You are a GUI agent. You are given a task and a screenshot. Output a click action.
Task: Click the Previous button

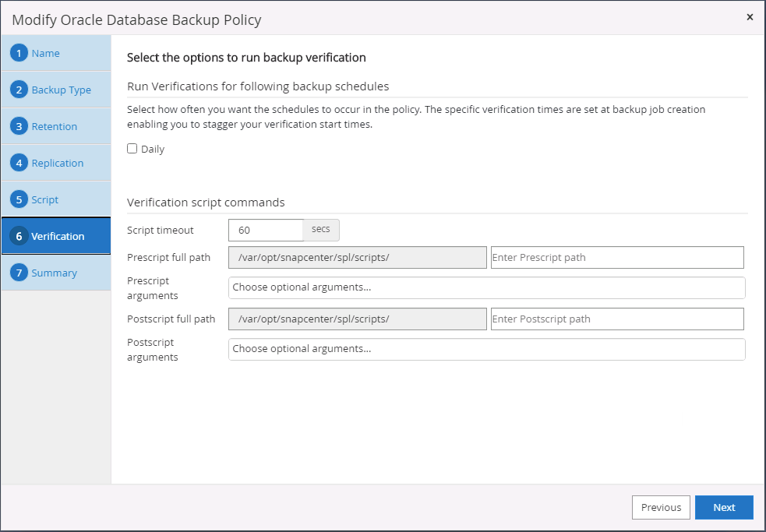click(661, 507)
